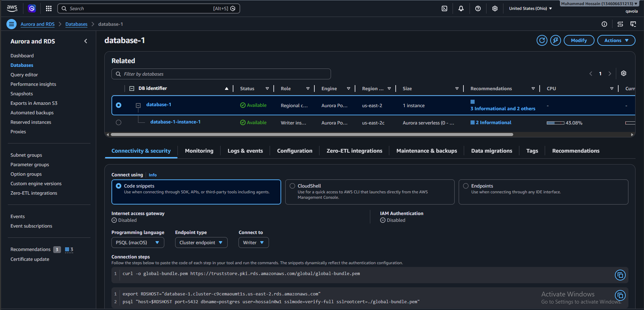Screen dimensions: 644x310
Task: Open the Muhammad Hossain account menu
Action: point(599,4)
